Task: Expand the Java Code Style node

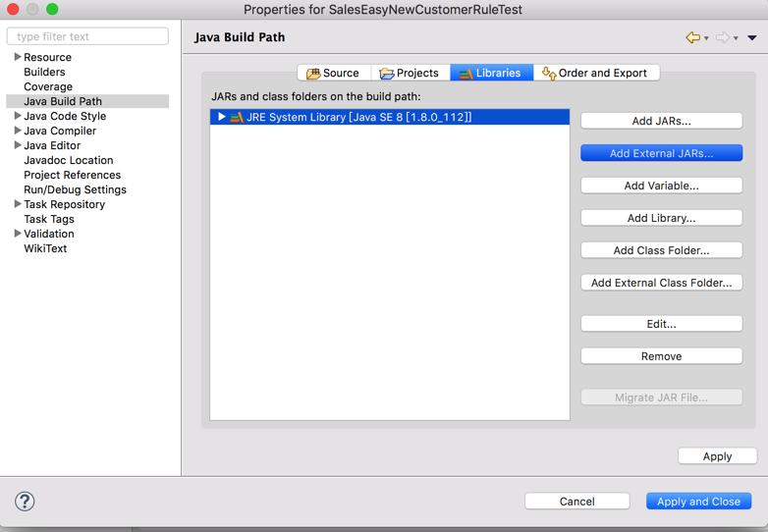Action: [18, 116]
